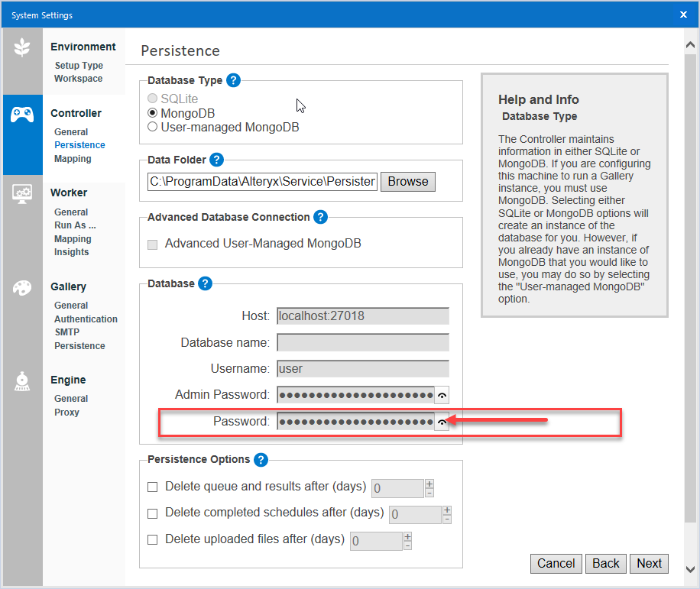Click the Database Type help question mark
Viewport: 700px width, 589px height.
coord(233,80)
